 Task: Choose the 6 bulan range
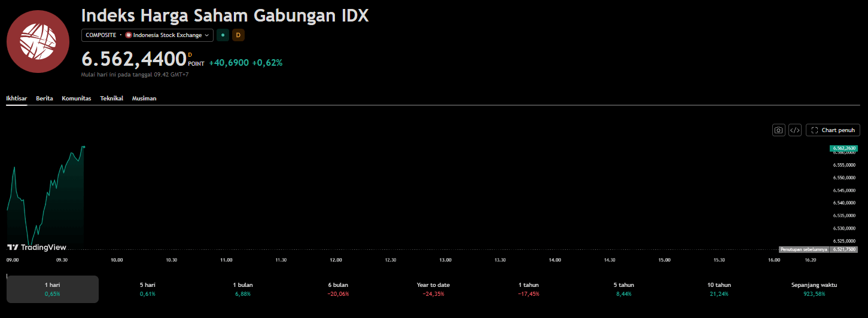coord(338,289)
